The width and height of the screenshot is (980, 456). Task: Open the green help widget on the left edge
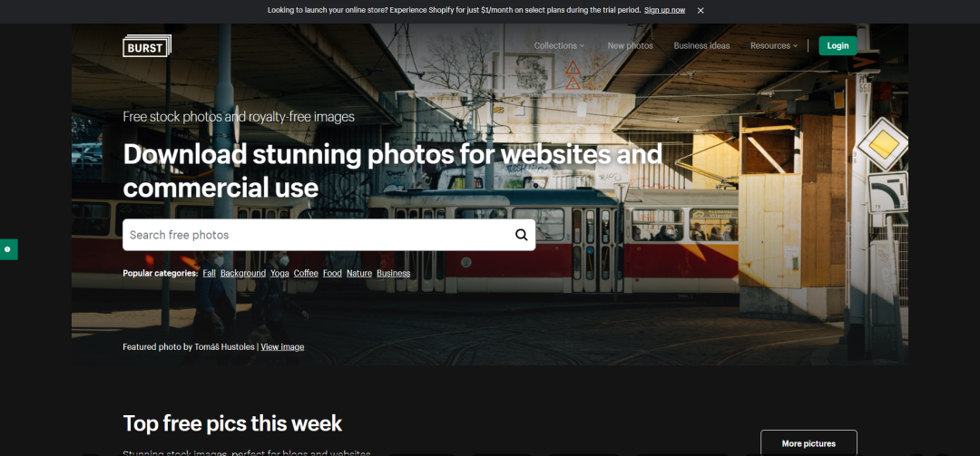point(8,249)
